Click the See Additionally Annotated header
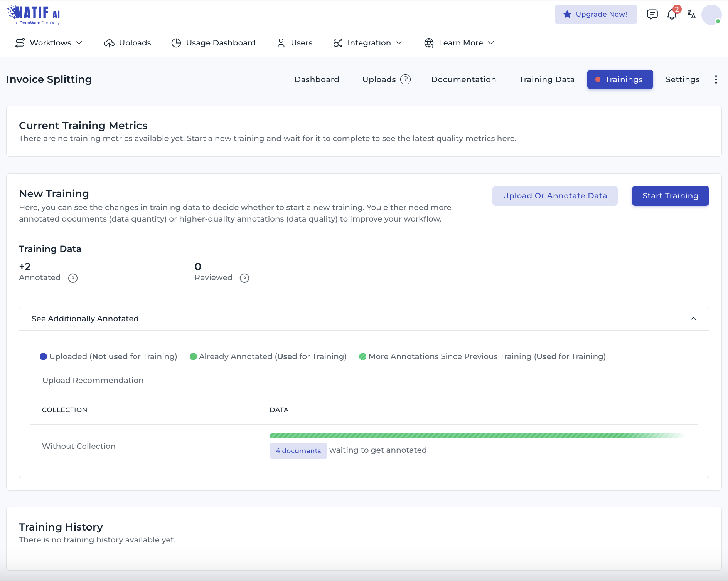This screenshot has width=728, height=581. tap(364, 319)
